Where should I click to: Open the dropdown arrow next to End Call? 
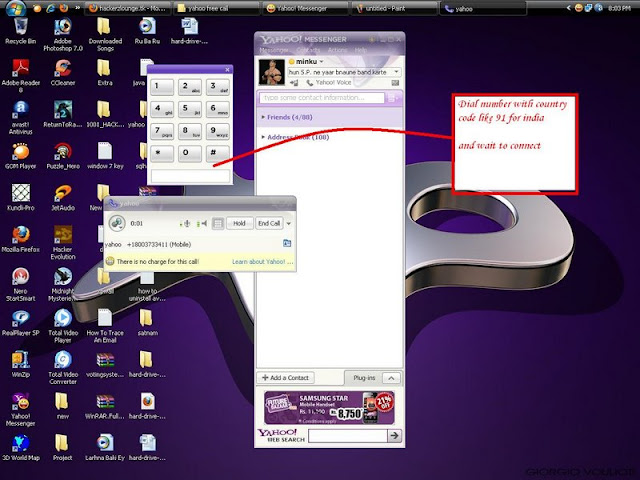(x=289, y=224)
